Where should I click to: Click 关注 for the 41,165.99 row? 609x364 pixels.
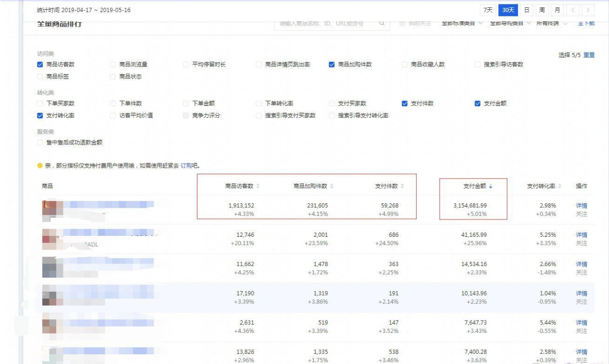point(581,243)
